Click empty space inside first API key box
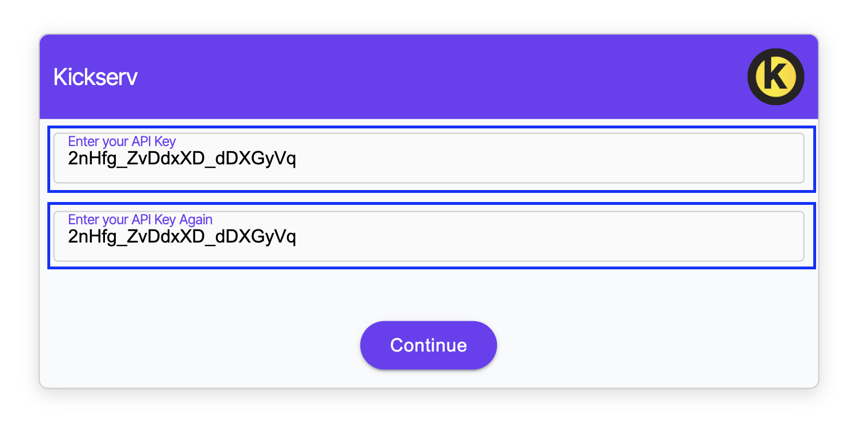 [x=542, y=159]
